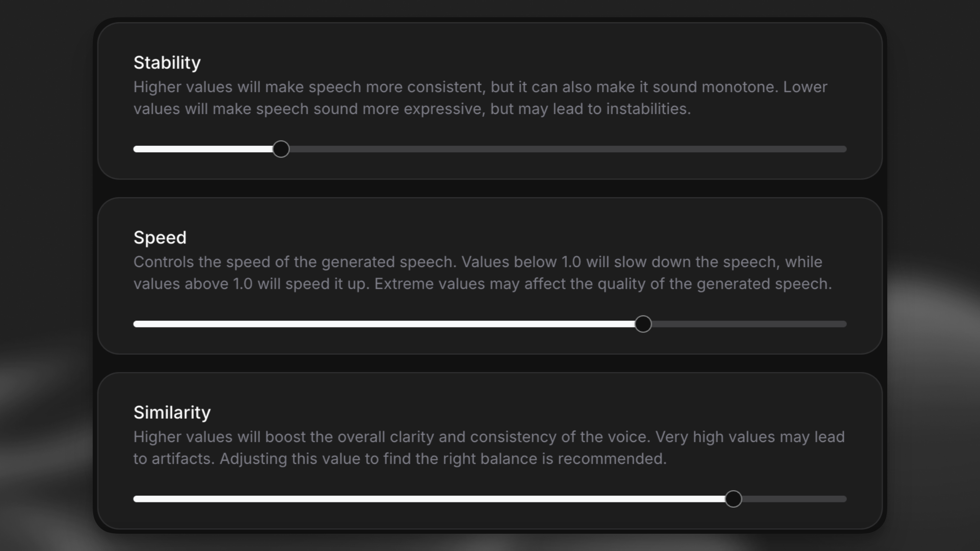Viewport: 980px width, 551px height.
Task: Select the Speed heading text
Action: 160,237
